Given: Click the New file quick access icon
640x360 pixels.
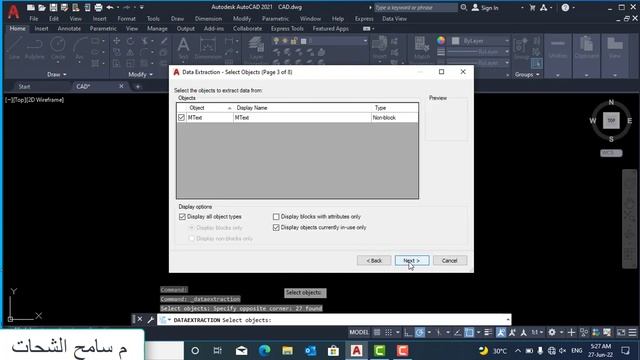Looking at the screenshot, I should [x=31, y=7].
